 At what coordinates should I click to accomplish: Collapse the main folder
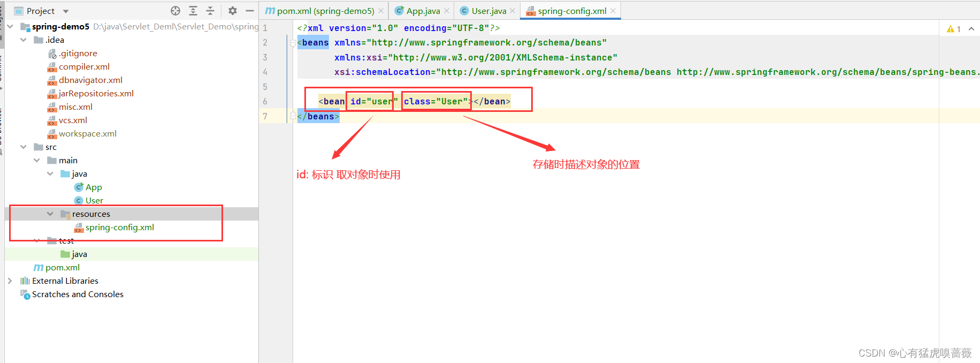[x=37, y=160]
